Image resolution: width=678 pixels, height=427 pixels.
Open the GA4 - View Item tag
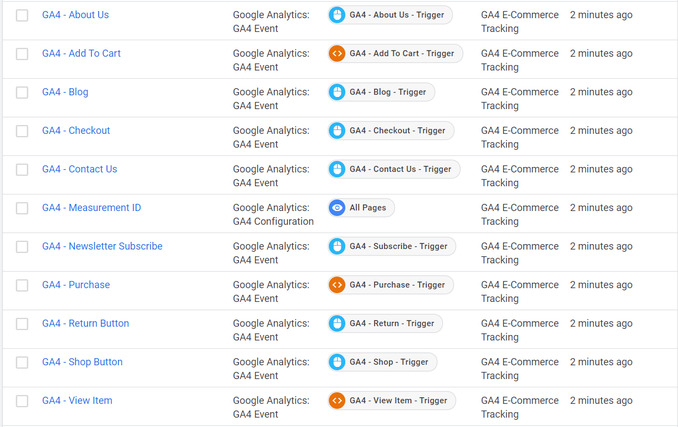pyautogui.click(x=77, y=401)
